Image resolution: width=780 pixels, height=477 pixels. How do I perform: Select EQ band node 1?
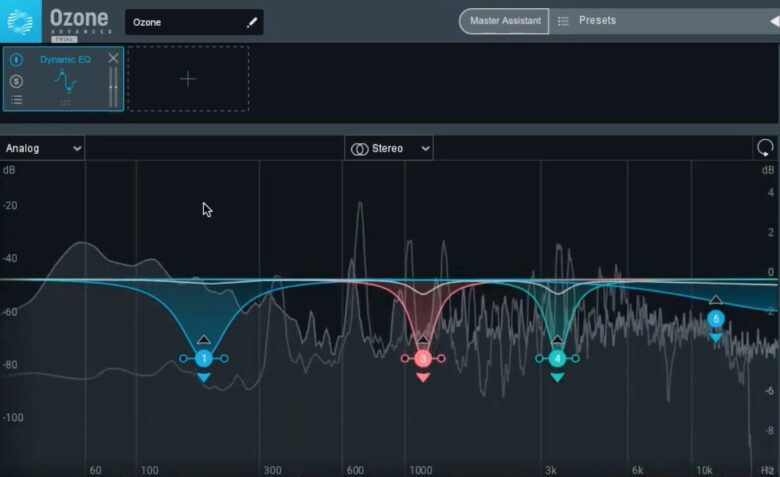click(x=203, y=358)
